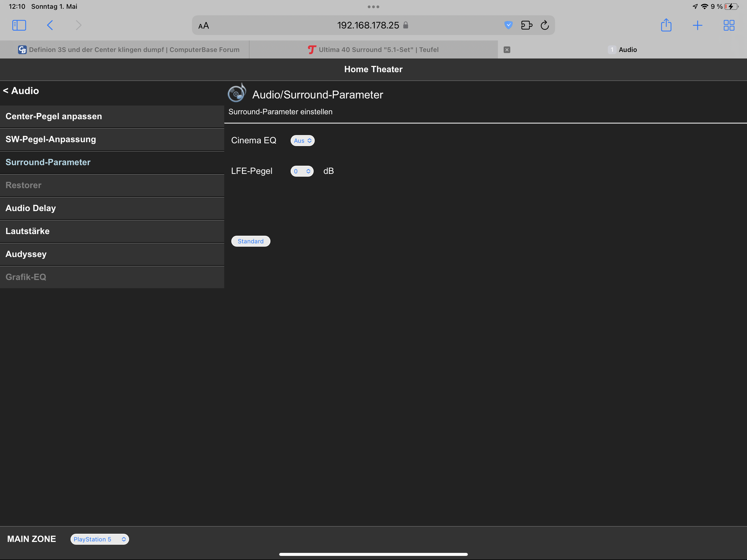
Task: Open the Audyssey menu entry
Action: [x=26, y=254]
